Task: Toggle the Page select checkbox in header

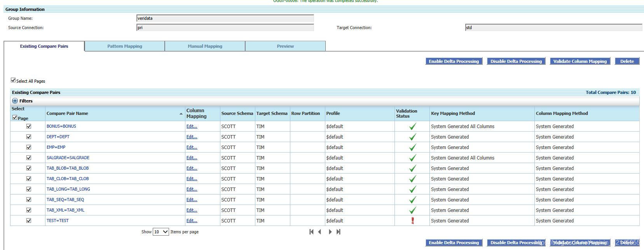Action: (x=15, y=118)
